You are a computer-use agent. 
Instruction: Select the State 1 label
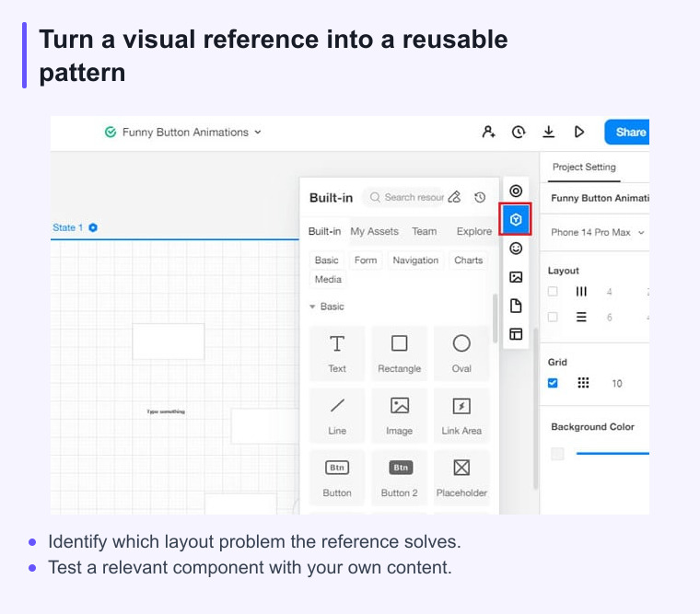tap(68, 227)
